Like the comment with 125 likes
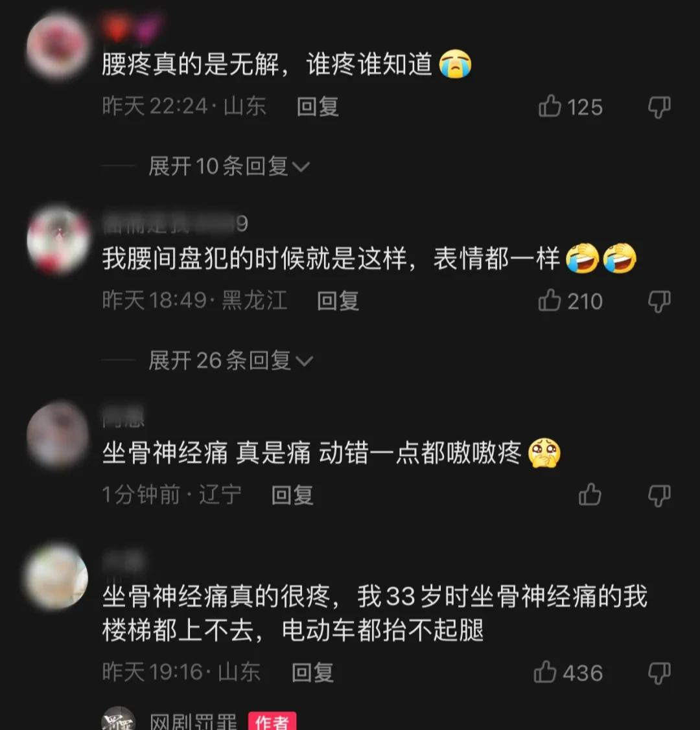The width and height of the screenshot is (700, 730). pos(550,106)
